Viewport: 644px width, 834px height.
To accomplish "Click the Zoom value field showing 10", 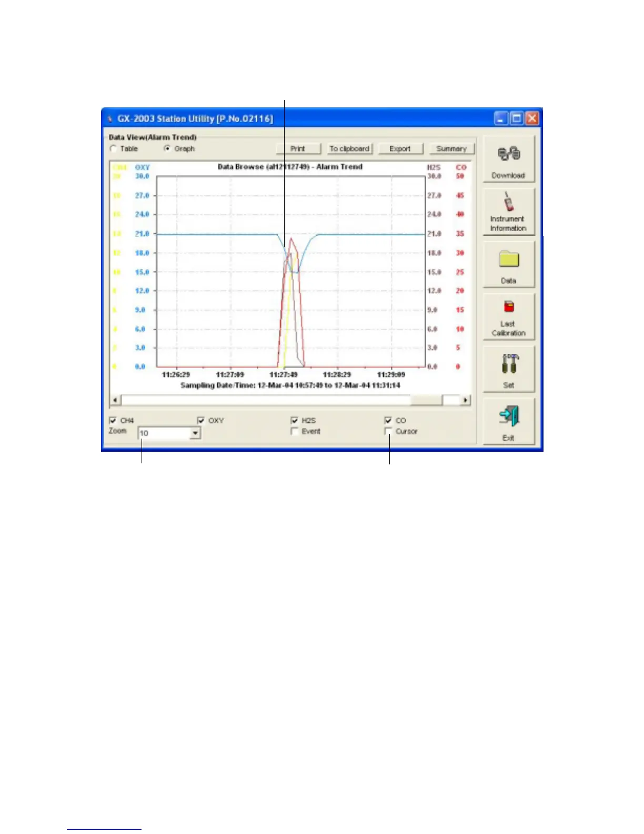I will (x=164, y=433).
